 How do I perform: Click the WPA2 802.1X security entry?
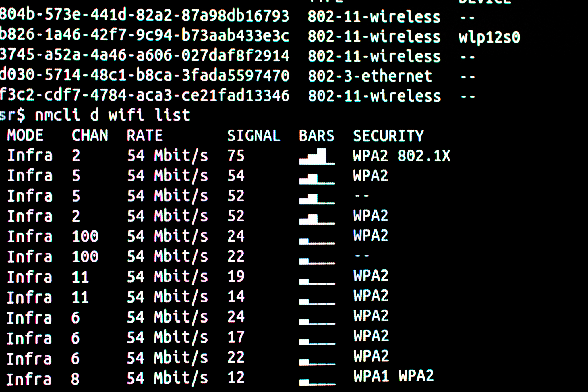point(401,156)
